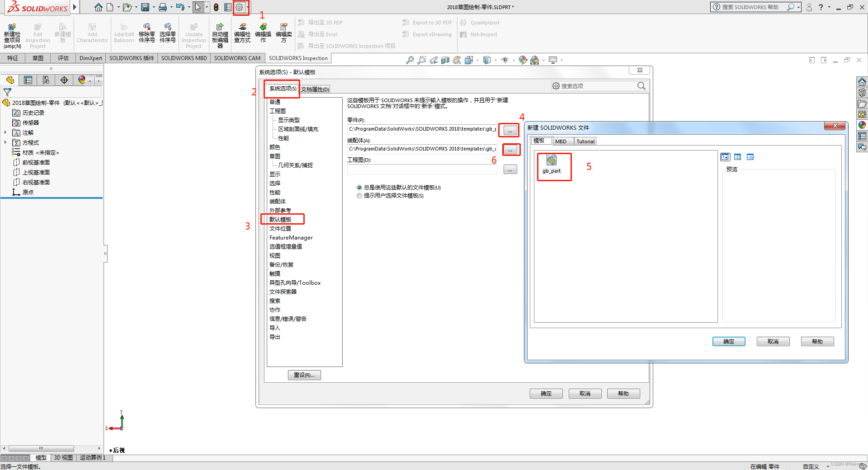
Task: Open dropdown arrow next to New document icon
Action: (118, 7)
